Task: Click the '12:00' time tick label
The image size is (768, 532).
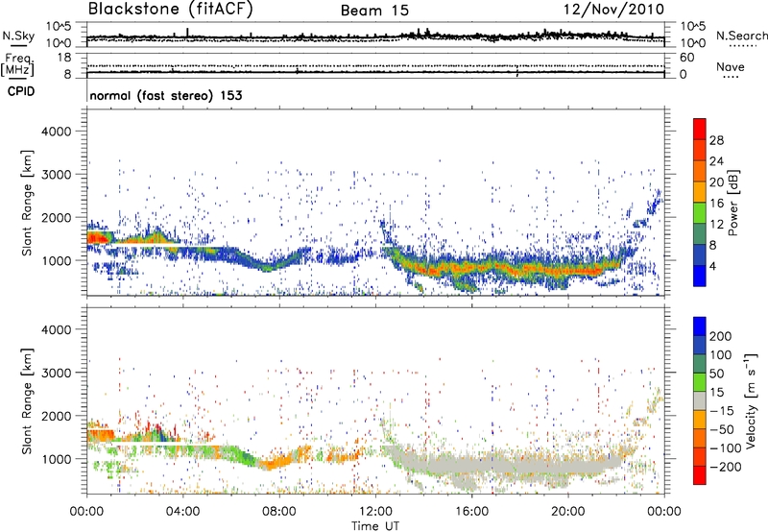Action: click(x=375, y=512)
